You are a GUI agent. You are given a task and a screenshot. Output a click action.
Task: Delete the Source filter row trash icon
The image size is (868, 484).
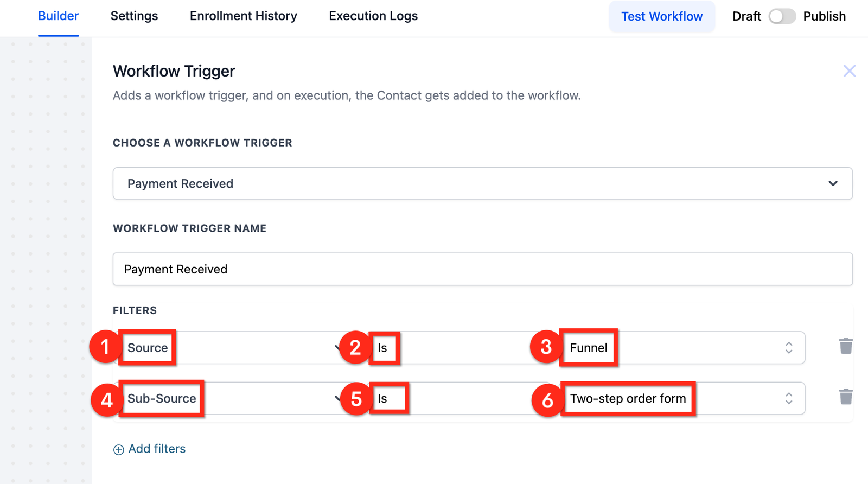tap(846, 346)
